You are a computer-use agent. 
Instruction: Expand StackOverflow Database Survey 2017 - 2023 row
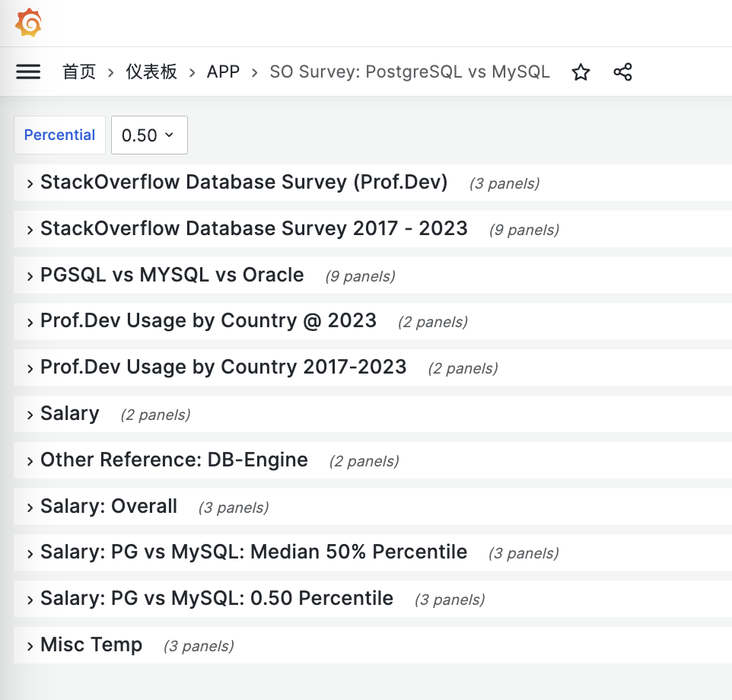point(253,229)
